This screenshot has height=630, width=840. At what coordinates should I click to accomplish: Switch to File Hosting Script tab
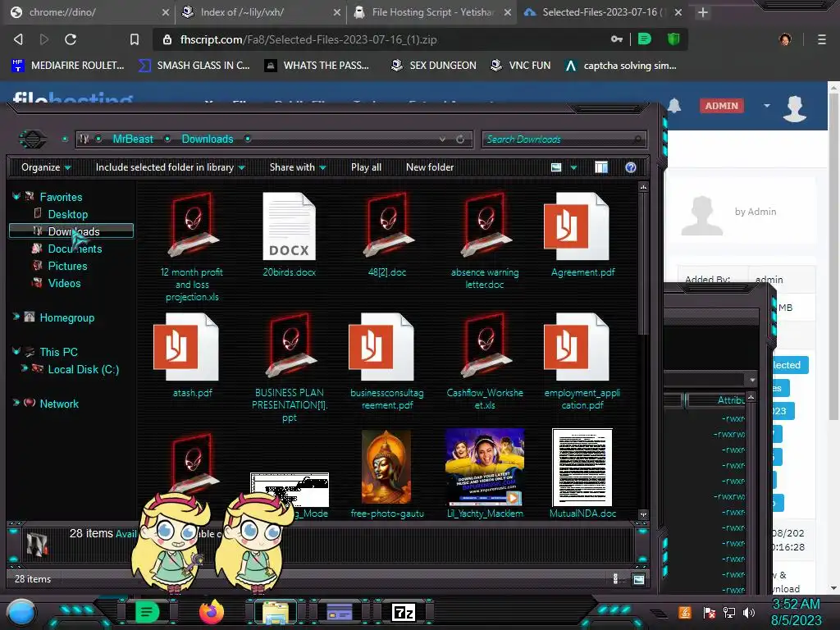[432, 12]
